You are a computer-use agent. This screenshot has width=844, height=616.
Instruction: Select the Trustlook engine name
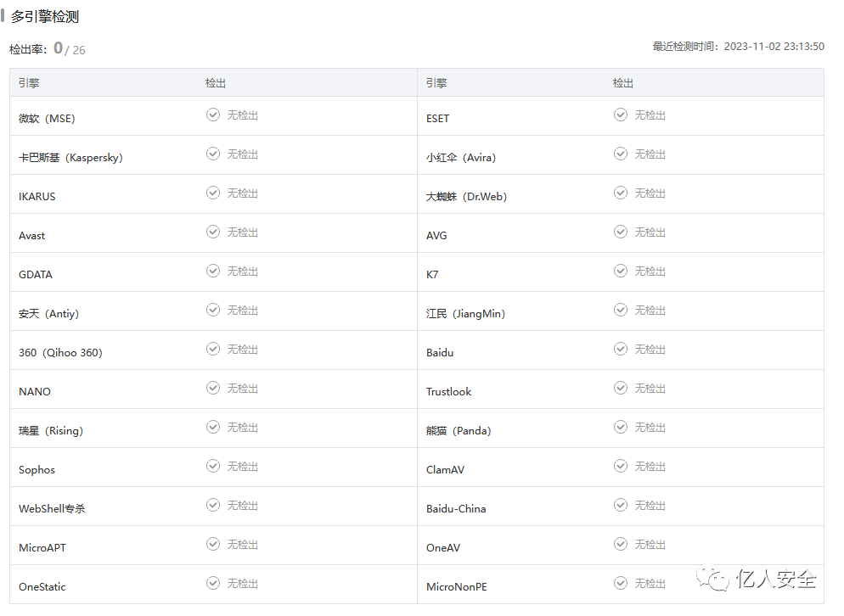449,392
